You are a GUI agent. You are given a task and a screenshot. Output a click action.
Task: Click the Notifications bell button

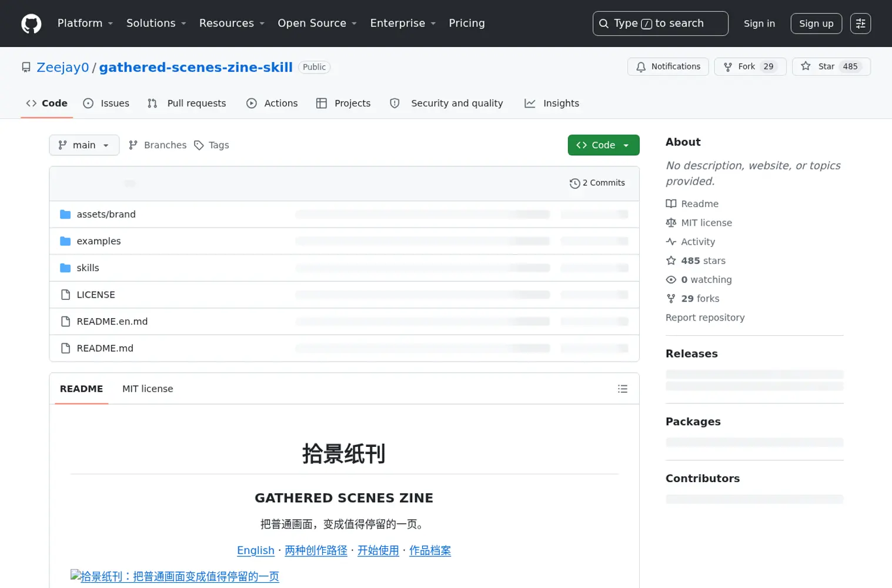pyautogui.click(x=668, y=66)
